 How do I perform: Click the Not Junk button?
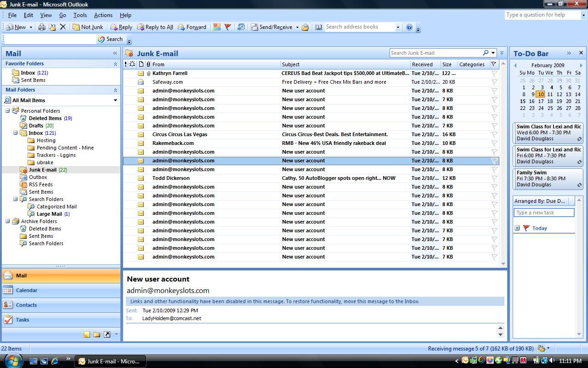[x=88, y=27]
